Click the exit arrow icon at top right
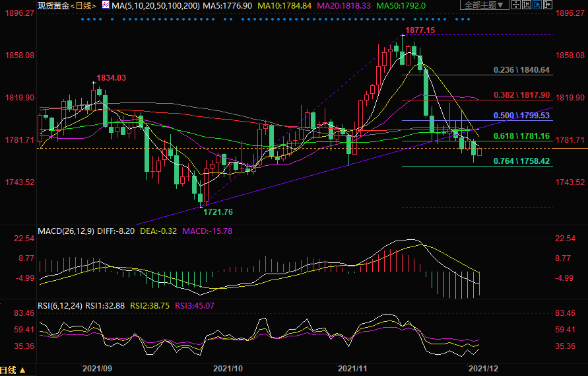This screenshot has height=376, width=588. 548,5
